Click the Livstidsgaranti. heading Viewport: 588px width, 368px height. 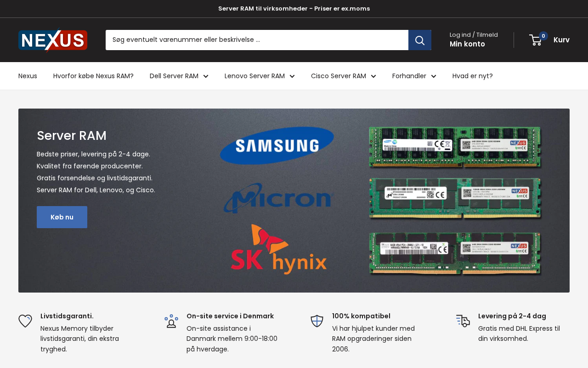67,316
